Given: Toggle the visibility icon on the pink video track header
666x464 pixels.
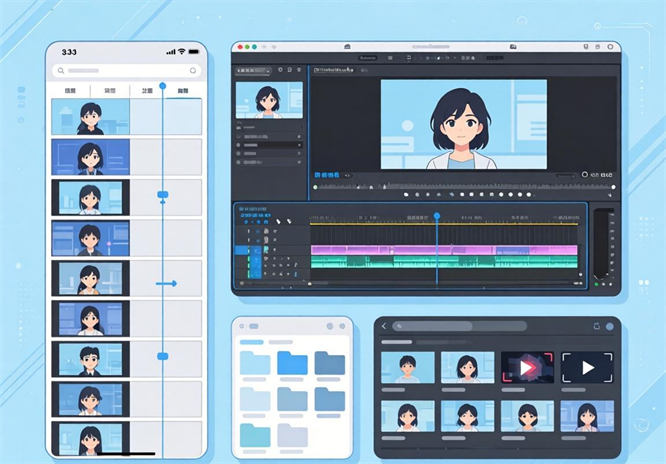Looking at the screenshot, I should tap(275, 250).
